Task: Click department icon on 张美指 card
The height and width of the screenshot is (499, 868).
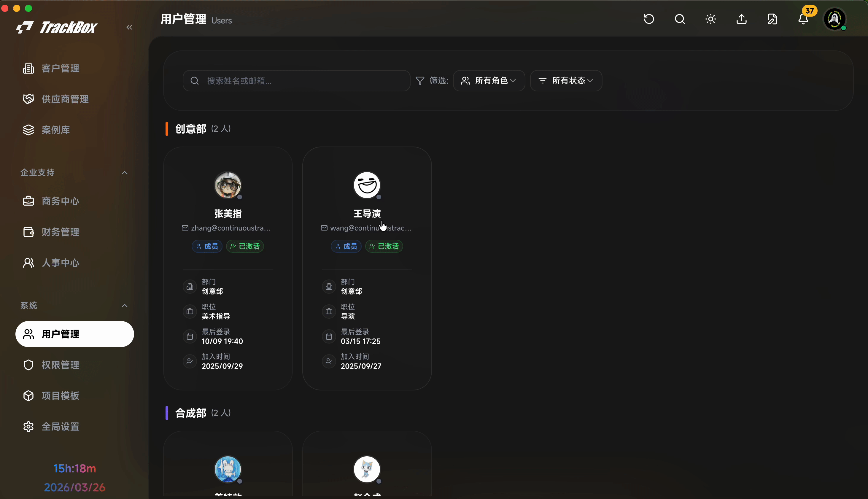Action: pyautogui.click(x=190, y=287)
